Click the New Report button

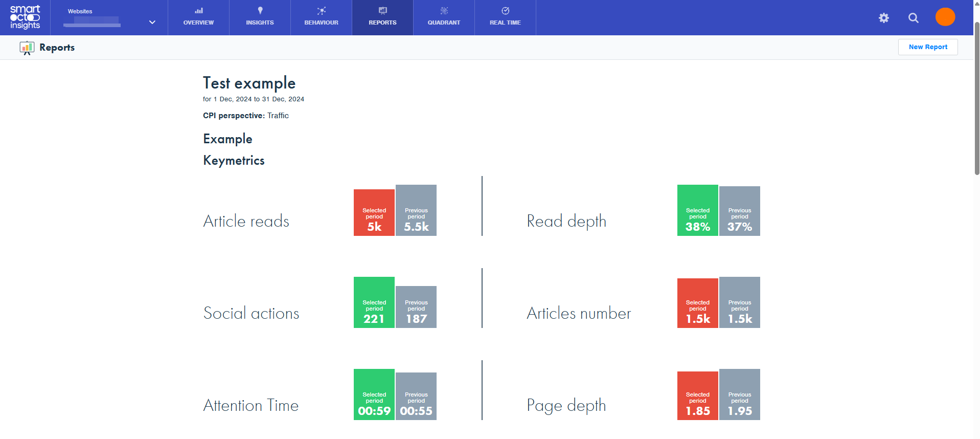pos(927,47)
